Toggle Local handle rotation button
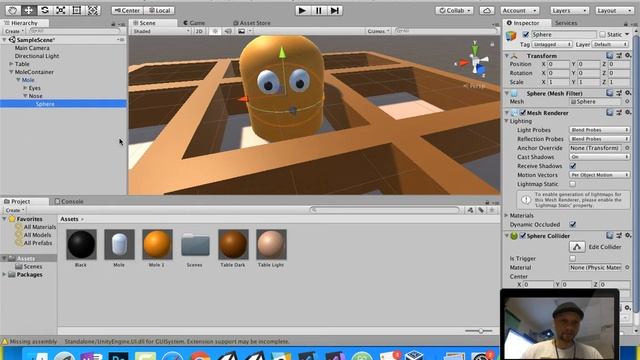Viewport: 640px width, 360px height. click(x=160, y=10)
